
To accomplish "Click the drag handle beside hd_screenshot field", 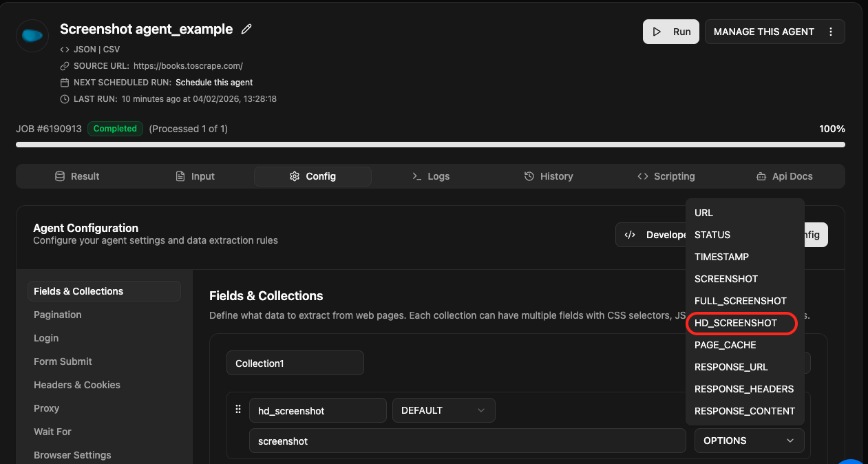I will pos(238,410).
